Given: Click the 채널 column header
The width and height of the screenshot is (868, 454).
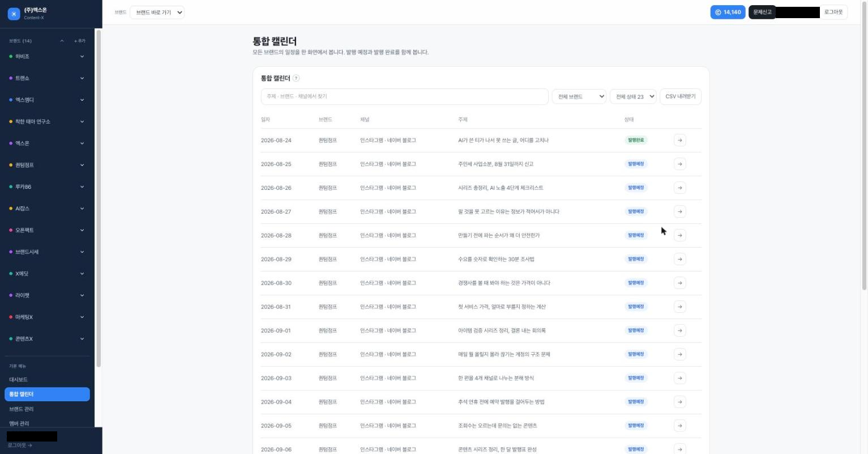Looking at the screenshot, I should 365,120.
